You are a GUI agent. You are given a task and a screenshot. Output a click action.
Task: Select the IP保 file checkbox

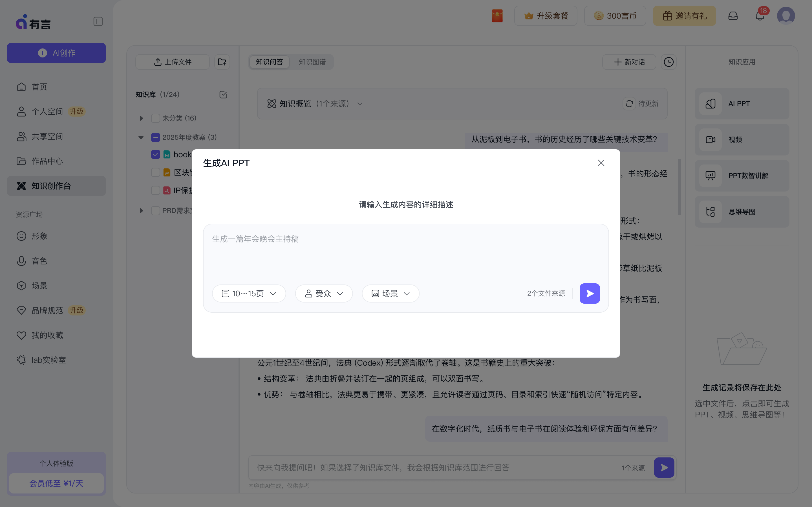point(155,190)
